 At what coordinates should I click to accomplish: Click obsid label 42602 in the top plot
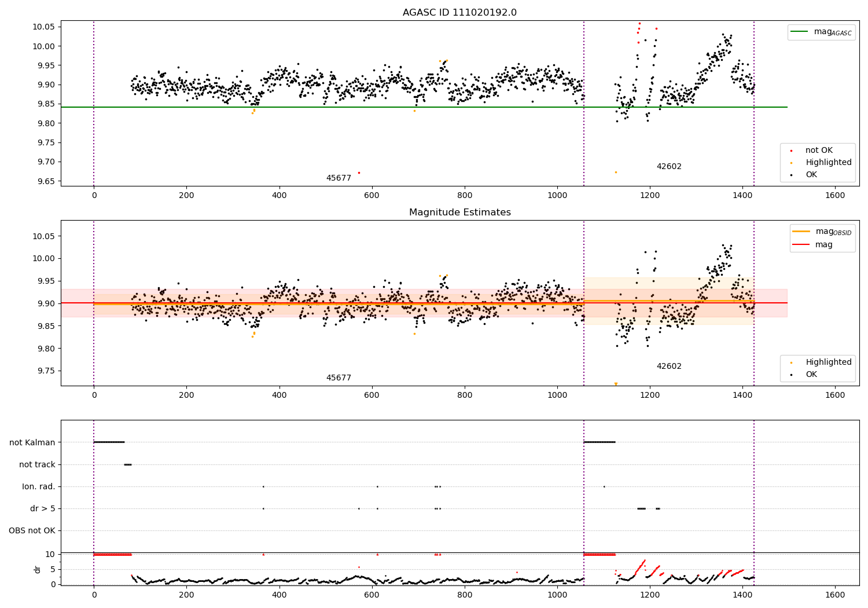pos(669,167)
